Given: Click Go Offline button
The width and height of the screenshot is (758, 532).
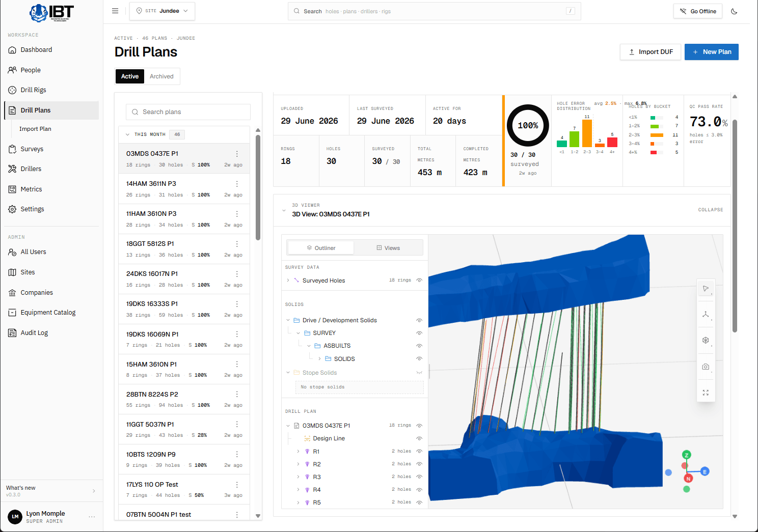Looking at the screenshot, I should click(x=698, y=11).
